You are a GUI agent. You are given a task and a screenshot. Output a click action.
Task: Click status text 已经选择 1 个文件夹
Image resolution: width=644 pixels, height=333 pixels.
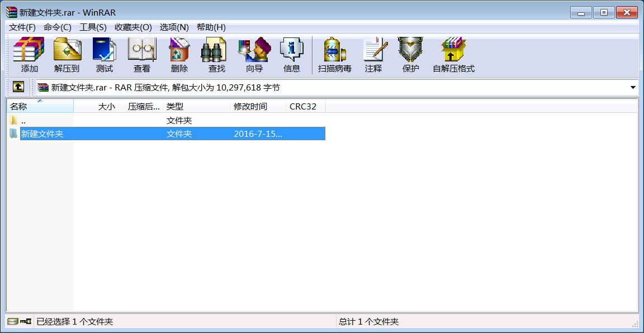pyautogui.click(x=75, y=321)
